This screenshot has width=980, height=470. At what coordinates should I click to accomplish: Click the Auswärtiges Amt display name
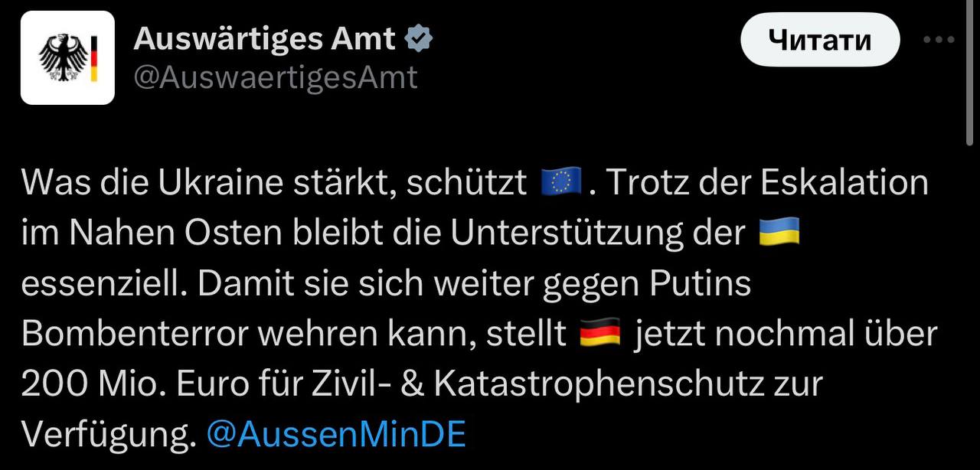(264, 39)
